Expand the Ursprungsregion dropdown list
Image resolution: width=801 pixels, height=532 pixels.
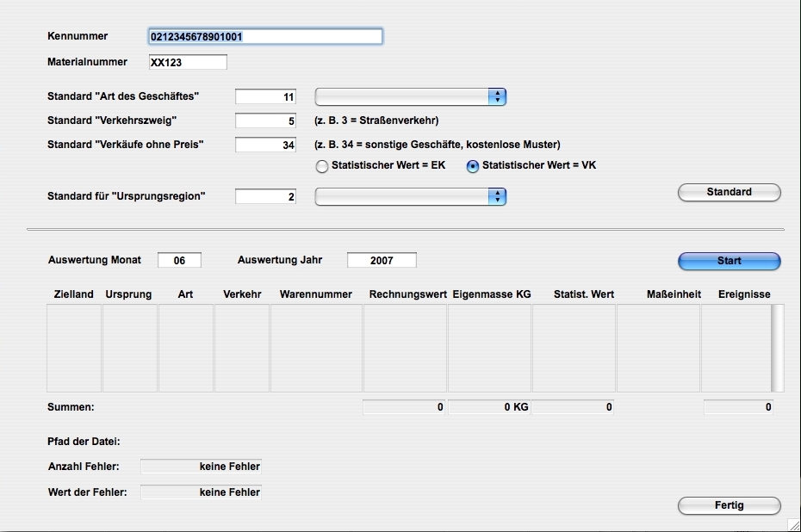(x=410, y=197)
